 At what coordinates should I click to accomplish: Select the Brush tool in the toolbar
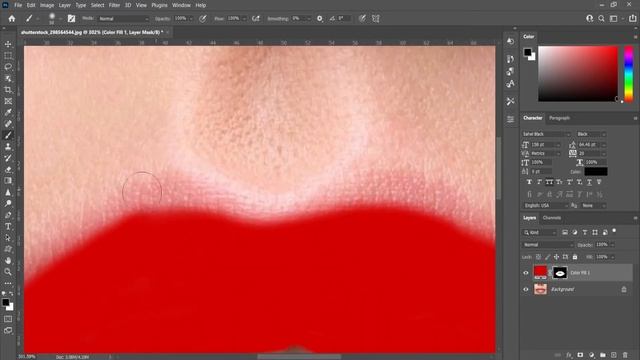(x=8, y=135)
